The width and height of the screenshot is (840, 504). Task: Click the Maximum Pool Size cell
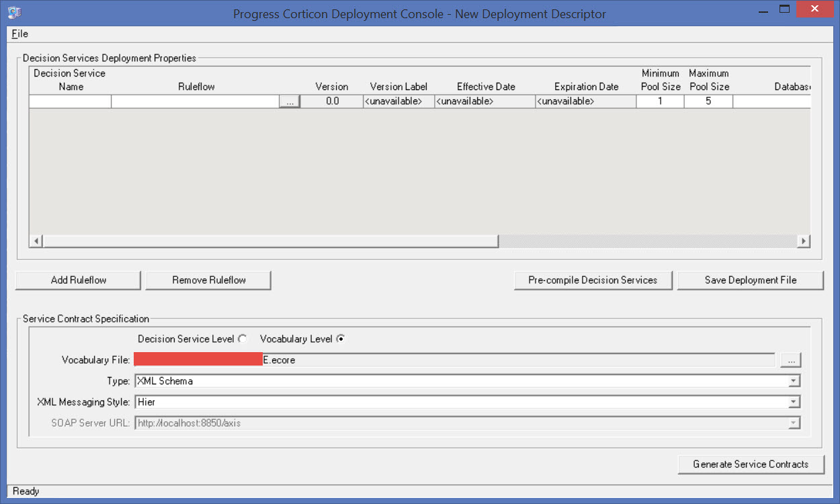pyautogui.click(x=709, y=101)
